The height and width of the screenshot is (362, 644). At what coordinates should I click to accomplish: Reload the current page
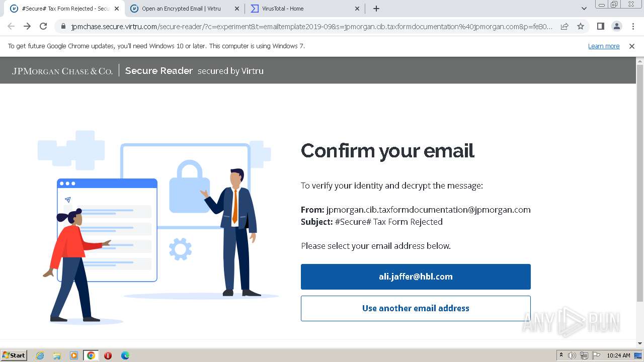pyautogui.click(x=43, y=26)
